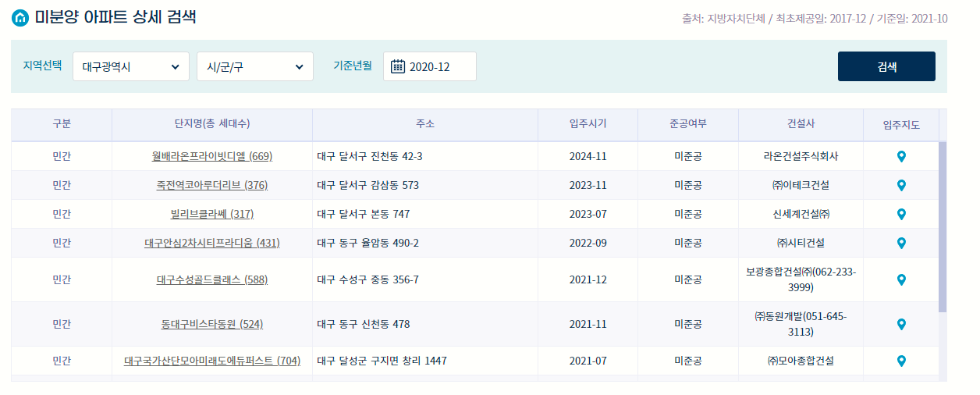
Task: Click address 대구 달서구 감삼동 573
Action: click(368, 185)
